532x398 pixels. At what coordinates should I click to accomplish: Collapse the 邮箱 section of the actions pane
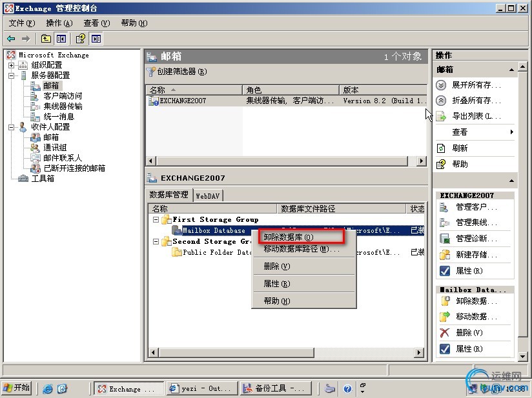[x=511, y=70]
